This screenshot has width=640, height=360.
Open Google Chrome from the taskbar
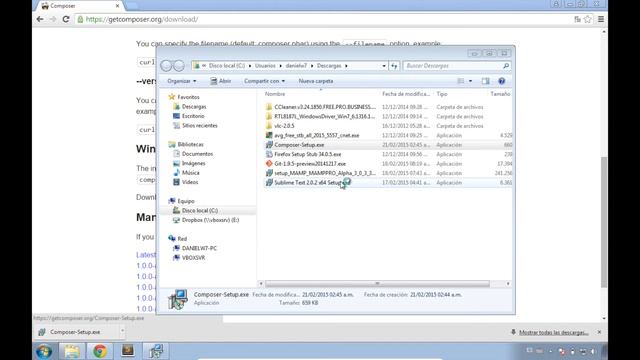[x=100, y=351]
